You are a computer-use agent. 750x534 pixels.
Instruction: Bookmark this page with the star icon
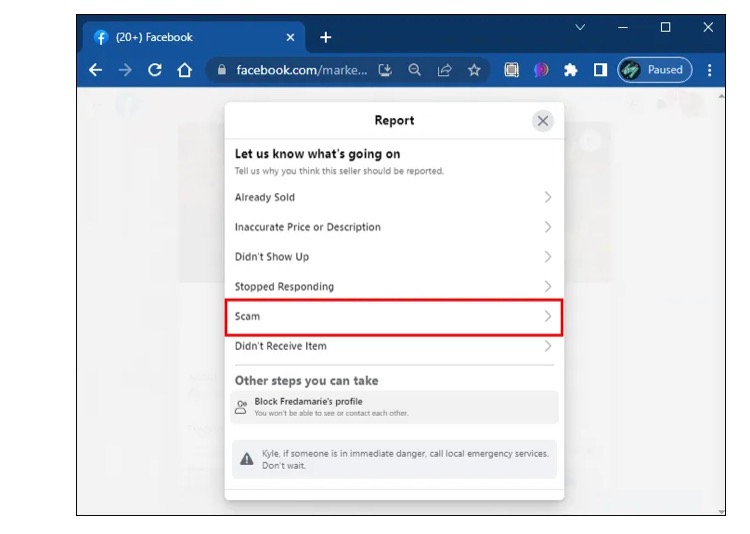tap(474, 70)
